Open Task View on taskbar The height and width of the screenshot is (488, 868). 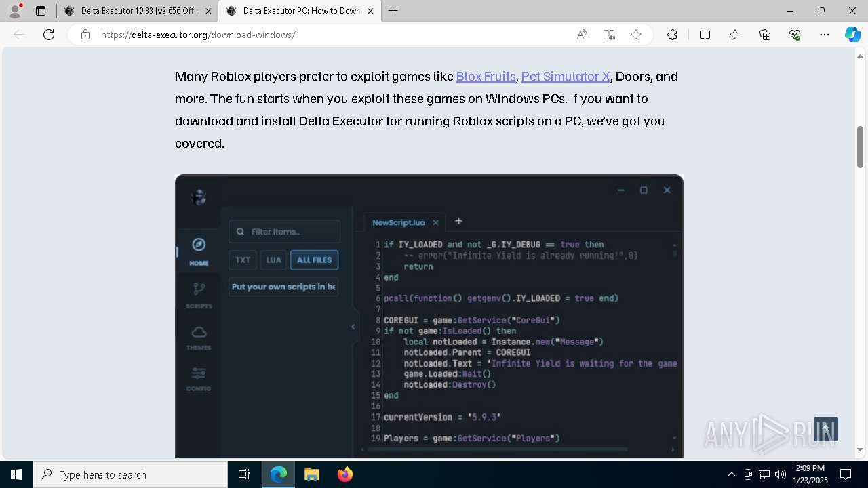[244, 474]
